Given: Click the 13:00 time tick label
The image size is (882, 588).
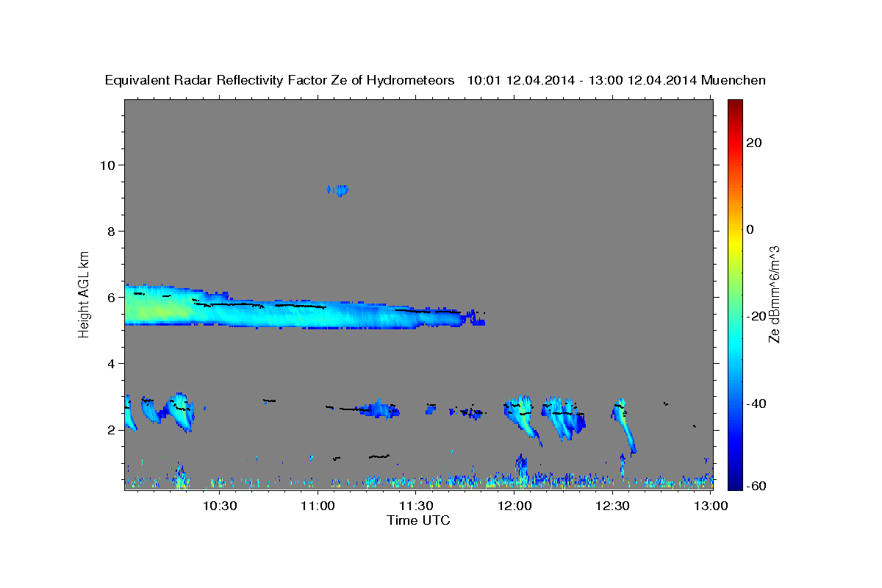Looking at the screenshot, I should click(x=711, y=506).
